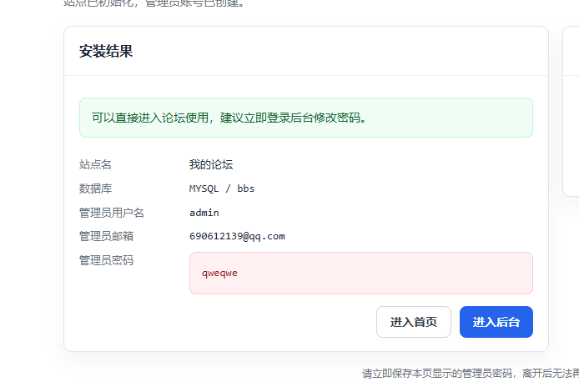Screen dimensions: 579x392
Task: Click the 安装结果 heading
Action: click(x=106, y=52)
